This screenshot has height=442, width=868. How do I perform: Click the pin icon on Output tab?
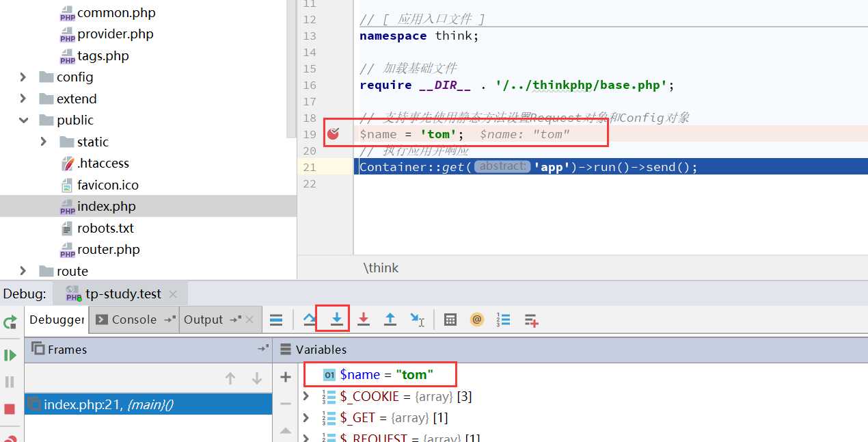pos(236,320)
